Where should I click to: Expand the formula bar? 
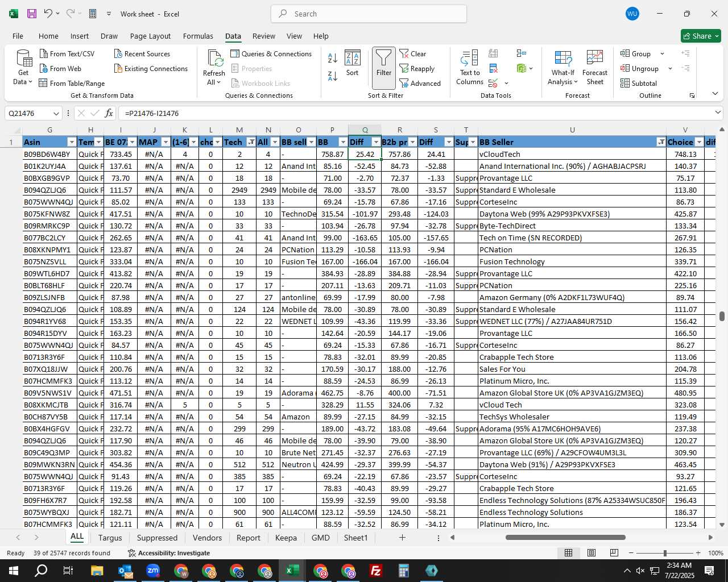[x=718, y=113]
